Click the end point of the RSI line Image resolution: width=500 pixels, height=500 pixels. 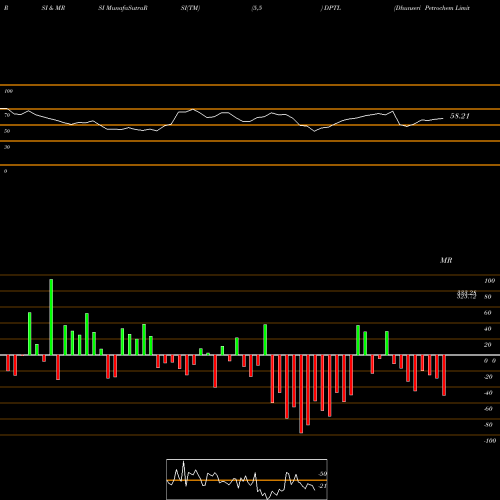[x=443, y=118]
